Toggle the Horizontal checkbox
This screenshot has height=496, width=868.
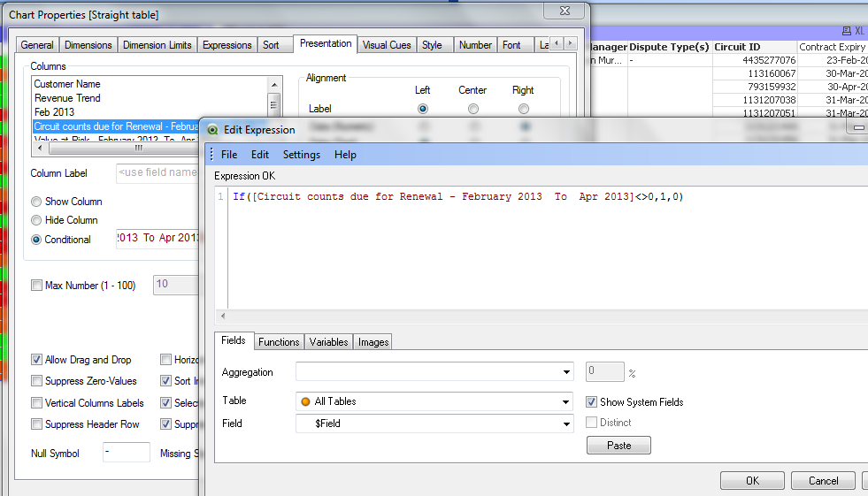[x=165, y=360]
